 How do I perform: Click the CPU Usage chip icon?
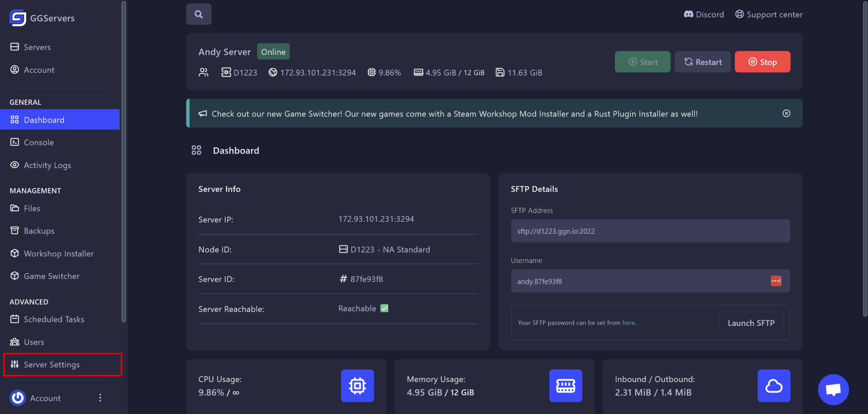pos(357,386)
